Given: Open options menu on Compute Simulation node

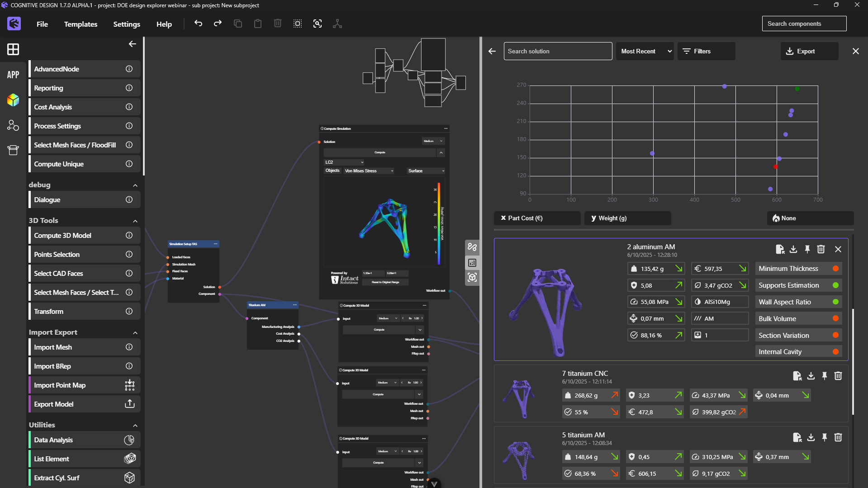Looking at the screenshot, I should 446,128.
